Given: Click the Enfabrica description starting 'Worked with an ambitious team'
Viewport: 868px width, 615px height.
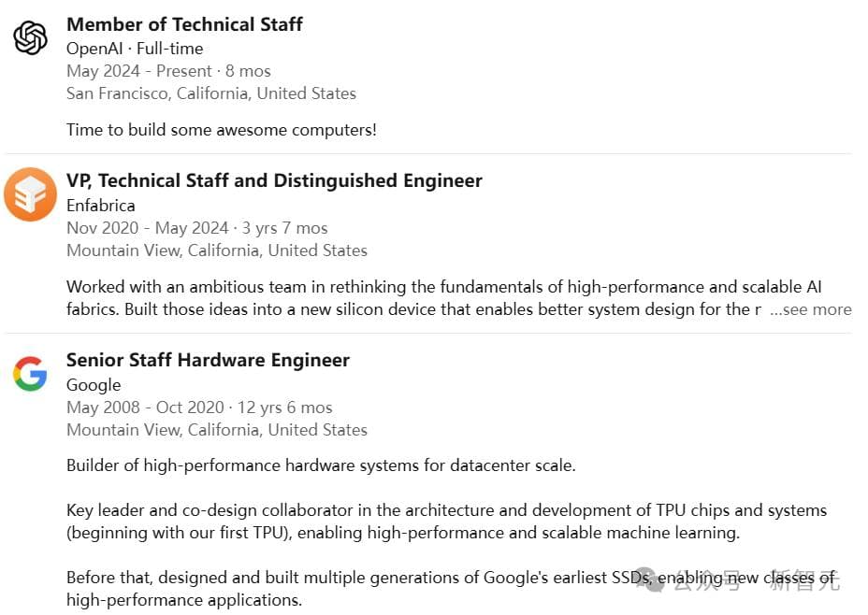Looking at the screenshot, I should tap(412, 298).
